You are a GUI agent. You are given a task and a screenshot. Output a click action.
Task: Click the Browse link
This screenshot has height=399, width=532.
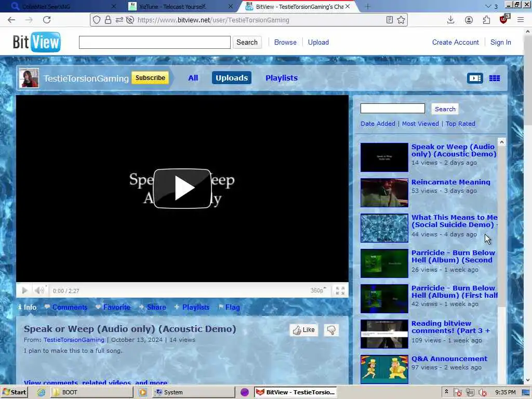click(x=285, y=43)
